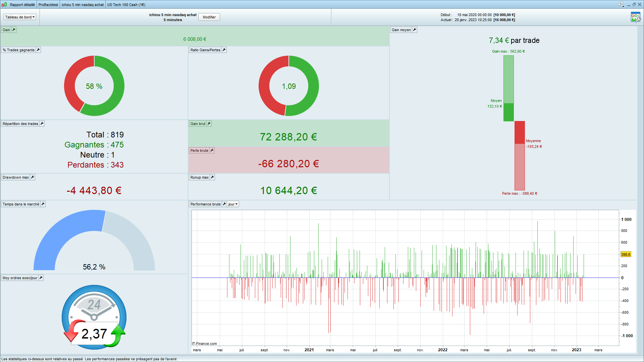Image resolution: width=644 pixels, height=362 pixels.
Task: Open settings wrench for % Trades gagnants
Action: click(38, 50)
